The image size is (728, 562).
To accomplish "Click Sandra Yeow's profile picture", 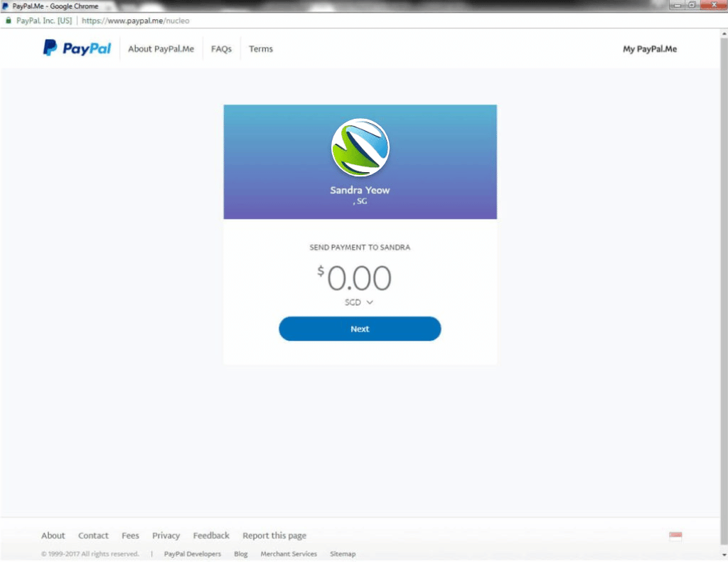I will pyautogui.click(x=360, y=148).
